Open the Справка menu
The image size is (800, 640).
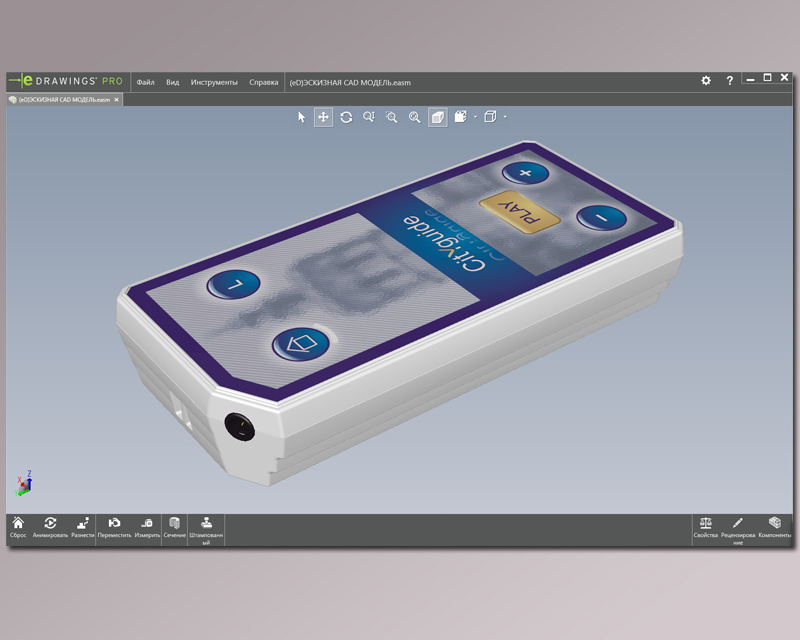click(x=263, y=82)
